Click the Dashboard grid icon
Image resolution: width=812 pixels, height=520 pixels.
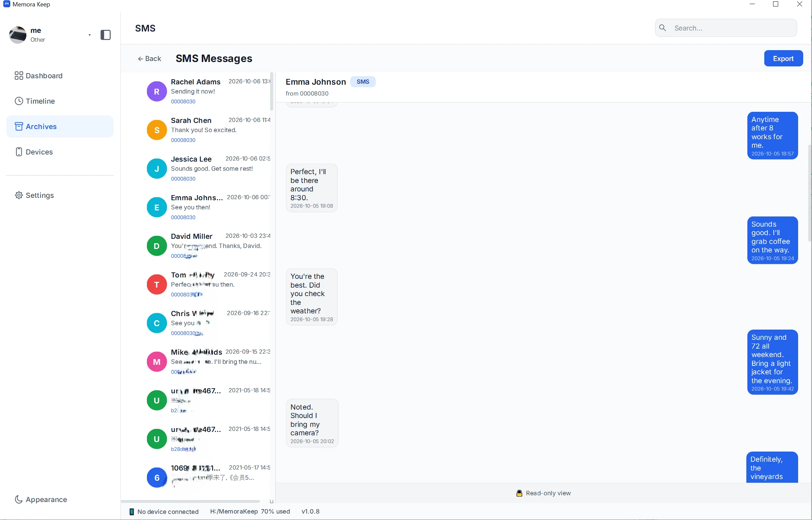[19, 76]
